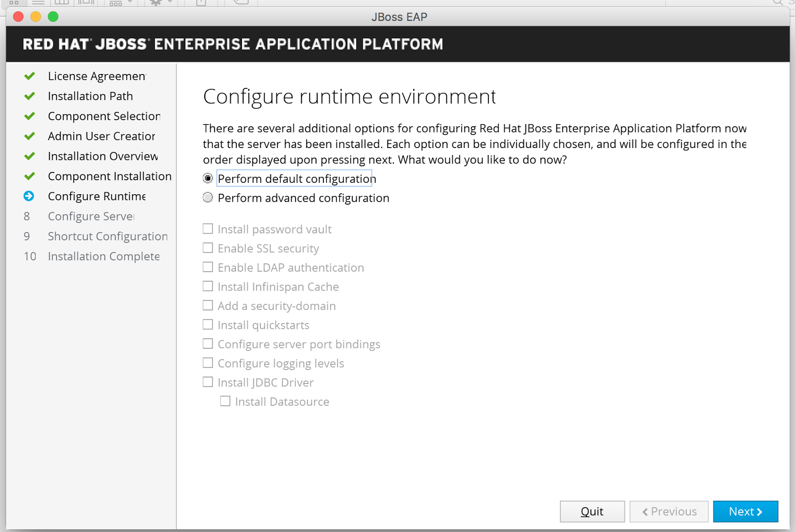Enable the Install password vault checkbox
Screen dimensions: 795x532
pyautogui.click(x=208, y=229)
